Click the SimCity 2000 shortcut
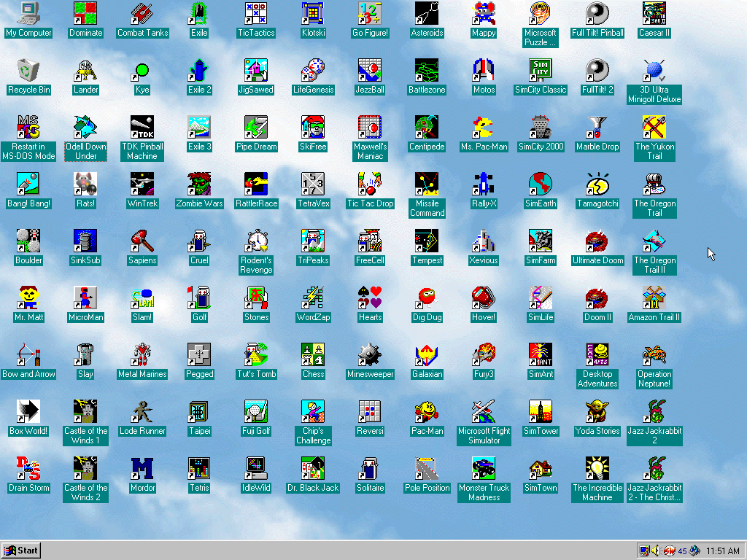Viewport: 747px width, 560px height. click(x=541, y=127)
